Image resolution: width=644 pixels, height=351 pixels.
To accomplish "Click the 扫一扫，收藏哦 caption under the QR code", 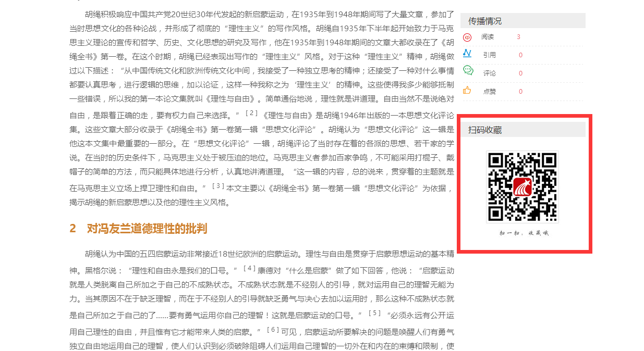I will [524, 233].
